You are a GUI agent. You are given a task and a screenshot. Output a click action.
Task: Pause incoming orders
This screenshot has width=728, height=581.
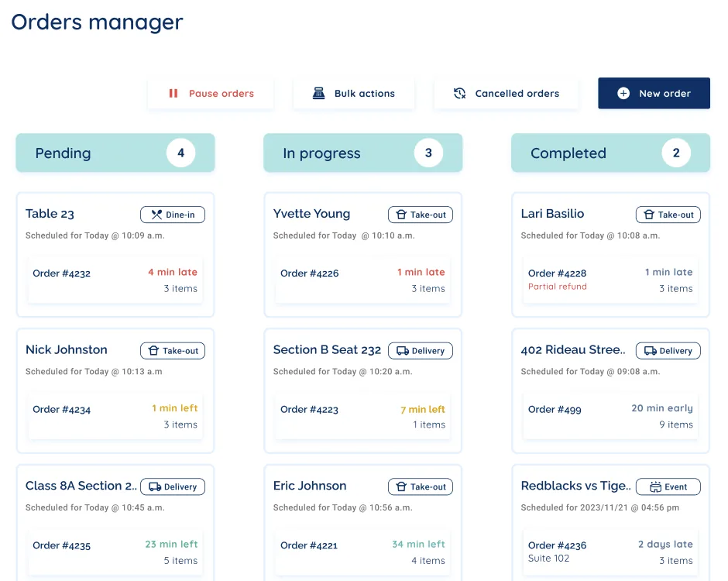(x=211, y=94)
